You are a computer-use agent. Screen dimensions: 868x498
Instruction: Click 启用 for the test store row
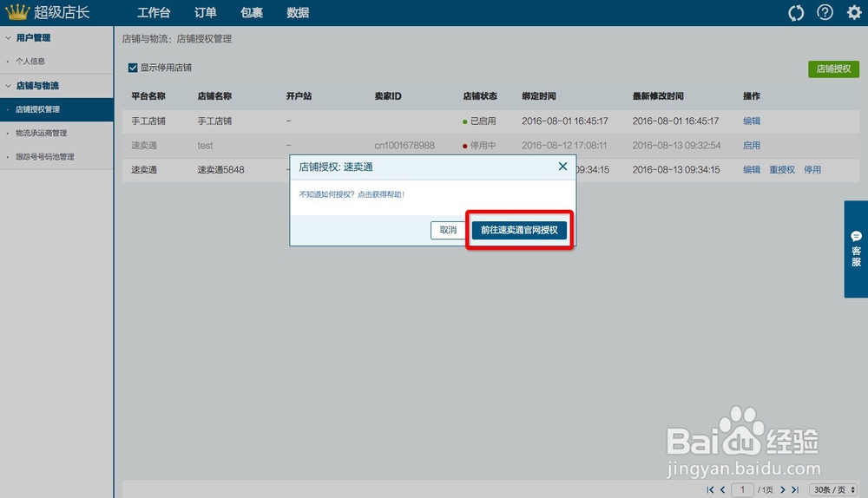[752, 145]
